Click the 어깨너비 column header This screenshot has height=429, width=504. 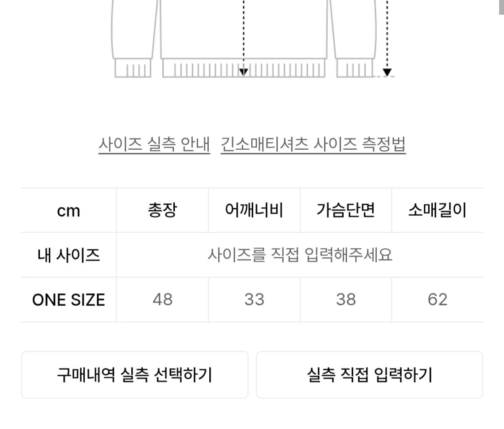(254, 210)
